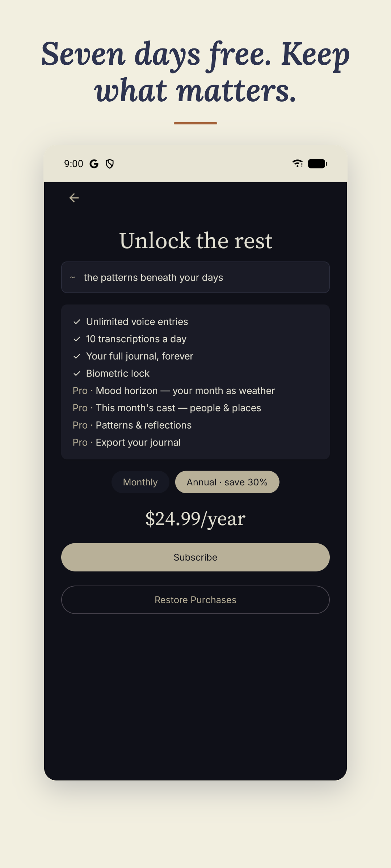Click checkmark beside 10 transcriptions a day
The image size is (391, 868).
(x=77, y=339)
